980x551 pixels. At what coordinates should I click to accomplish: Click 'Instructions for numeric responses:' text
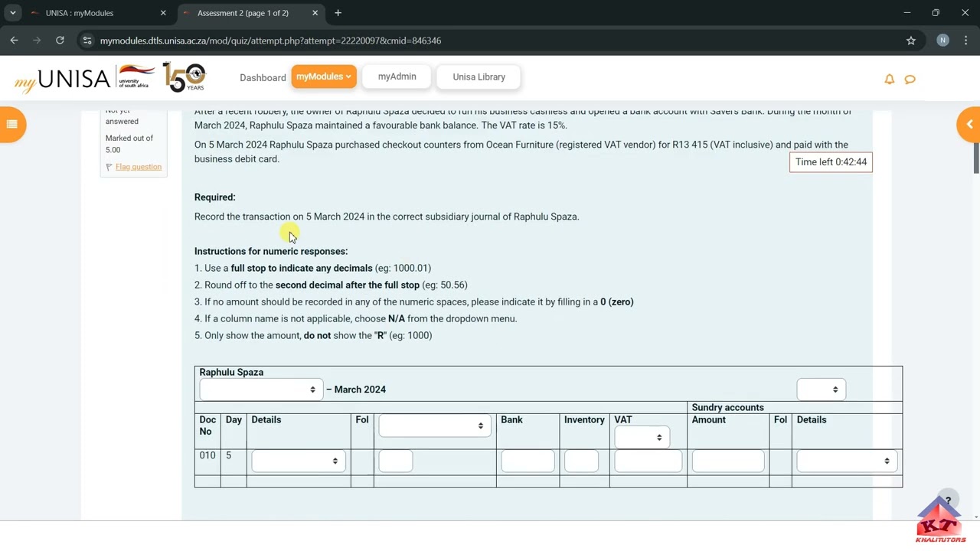coord(271,251)
